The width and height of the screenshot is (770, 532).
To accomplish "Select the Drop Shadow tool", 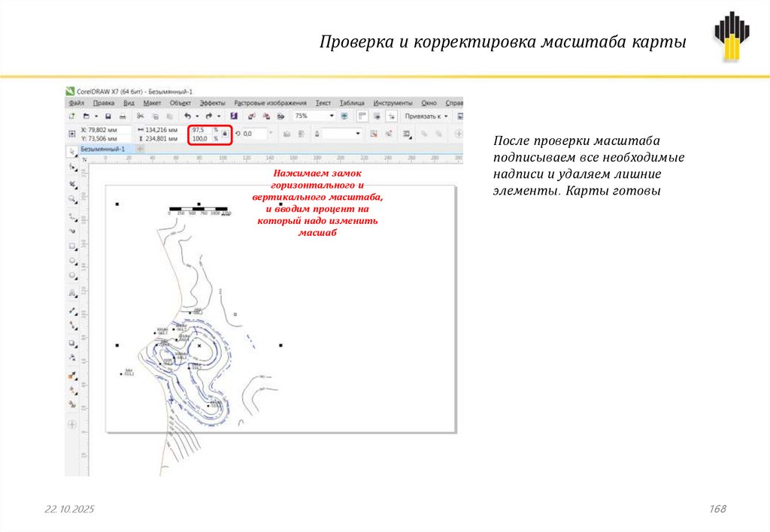I will 72,343.
